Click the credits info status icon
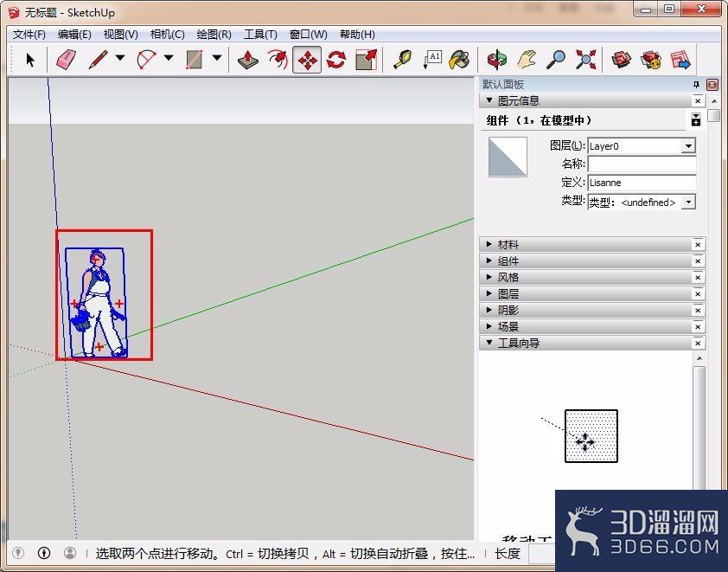Viewport: 728px width, 572px height. (x=44, y=553)
